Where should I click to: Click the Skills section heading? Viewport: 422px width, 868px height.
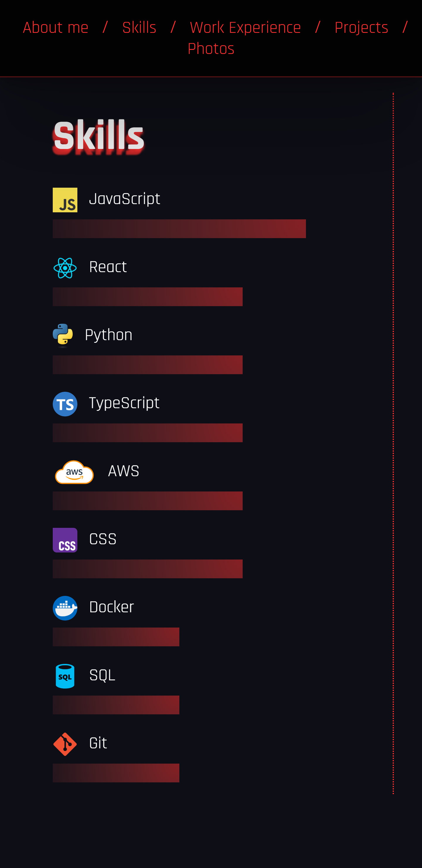tap(99, 135)
